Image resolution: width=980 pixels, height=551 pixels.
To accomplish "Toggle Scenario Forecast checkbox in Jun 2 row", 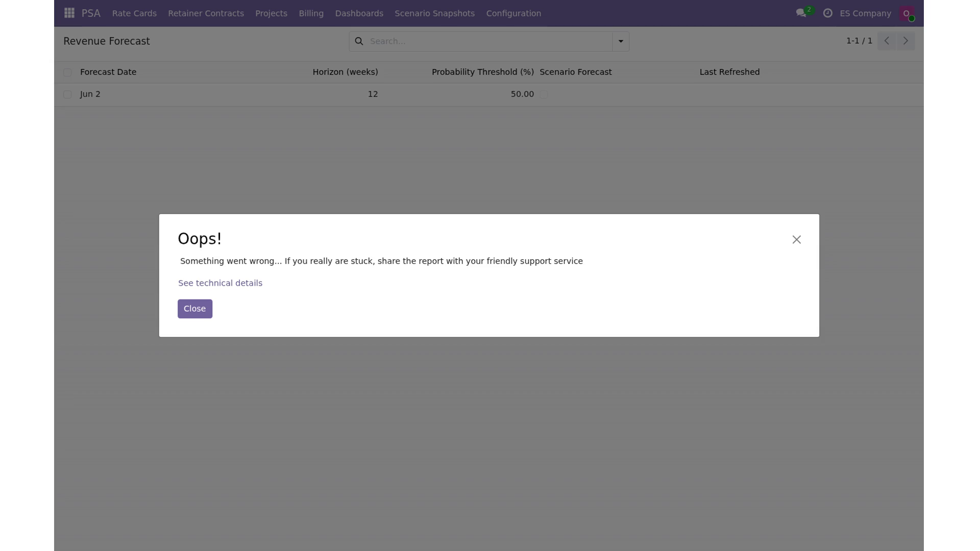I will click(x=544, y=94).
